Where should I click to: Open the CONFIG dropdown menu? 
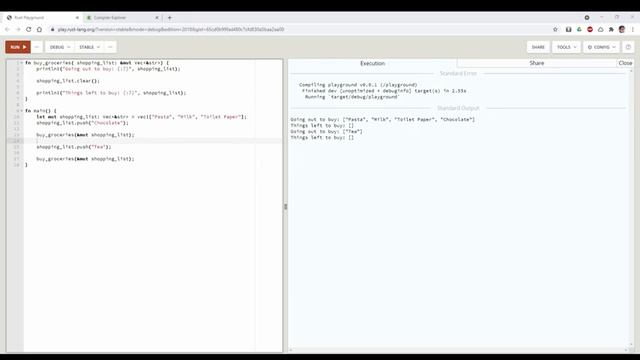tap(601, 47)
